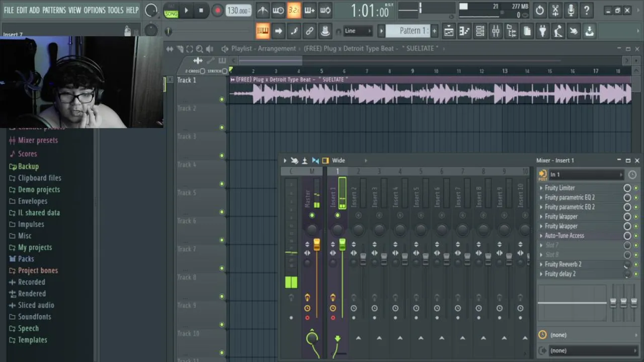Image resolution: width=644 pixels, height=362 pixels.
Task: Disable the Fruity Reeverb 2 enable LED
Action: point(636,264)
